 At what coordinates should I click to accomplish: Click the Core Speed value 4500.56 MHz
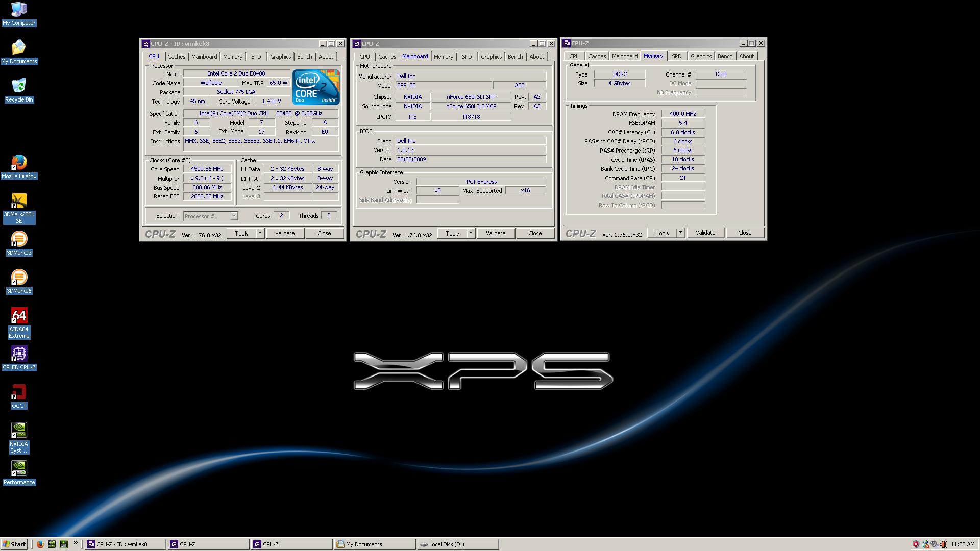(x=207, y=169)
